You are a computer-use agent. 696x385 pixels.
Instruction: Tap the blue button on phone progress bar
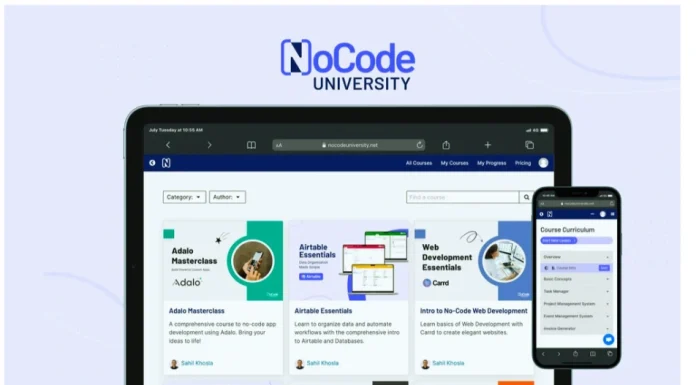(559, 241)
